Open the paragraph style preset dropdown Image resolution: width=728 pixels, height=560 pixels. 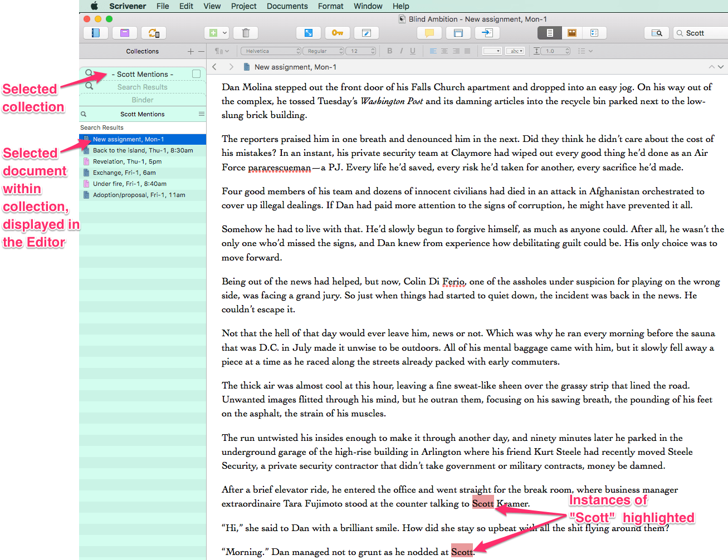point(222,51)
